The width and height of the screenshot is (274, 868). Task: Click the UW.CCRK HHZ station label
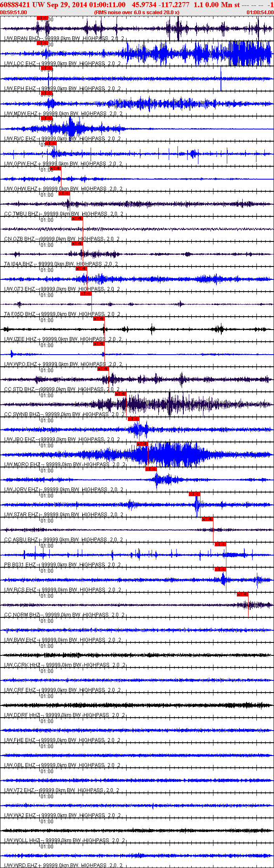coord(22,665)
